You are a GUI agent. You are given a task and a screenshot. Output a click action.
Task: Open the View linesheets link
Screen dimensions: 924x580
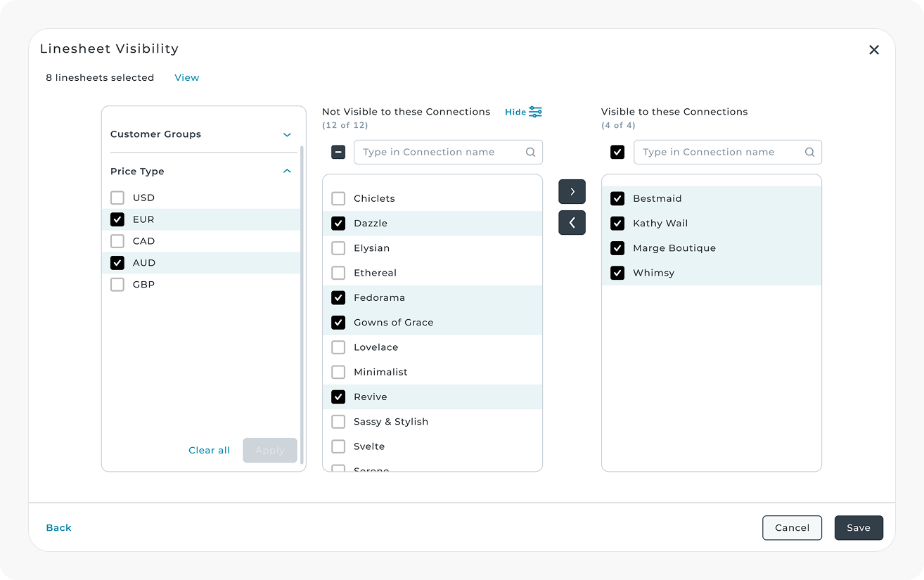coord(186,77)
